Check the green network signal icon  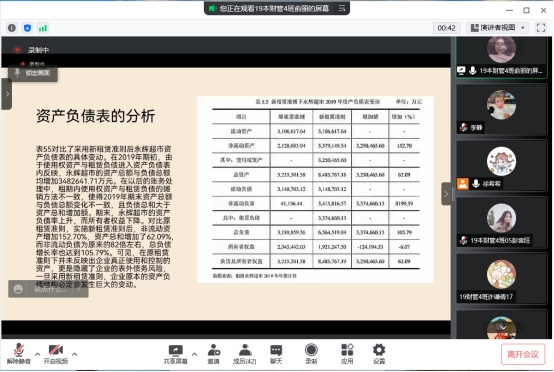[x=43, y=28]
